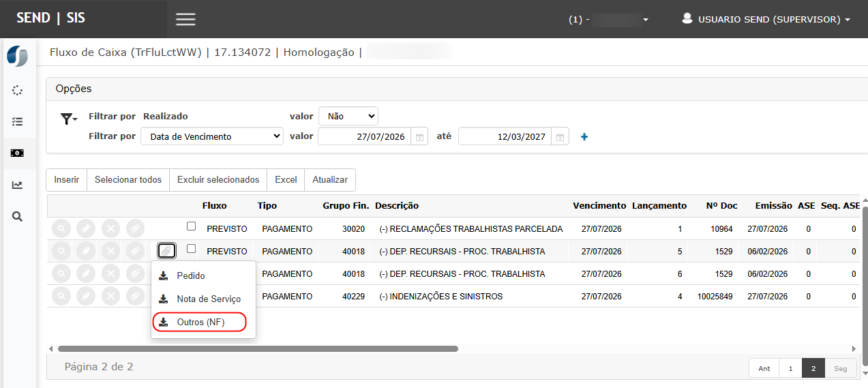Screen dimensions: 868x388
Task: Click the search magnifier in the left sidebar
Action: point(17,216)
